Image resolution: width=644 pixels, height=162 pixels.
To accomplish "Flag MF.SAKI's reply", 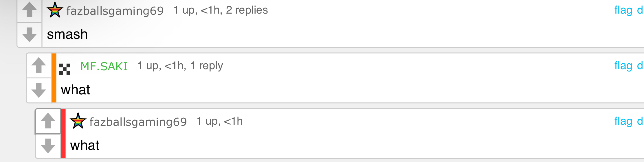I will pos(623,66).
